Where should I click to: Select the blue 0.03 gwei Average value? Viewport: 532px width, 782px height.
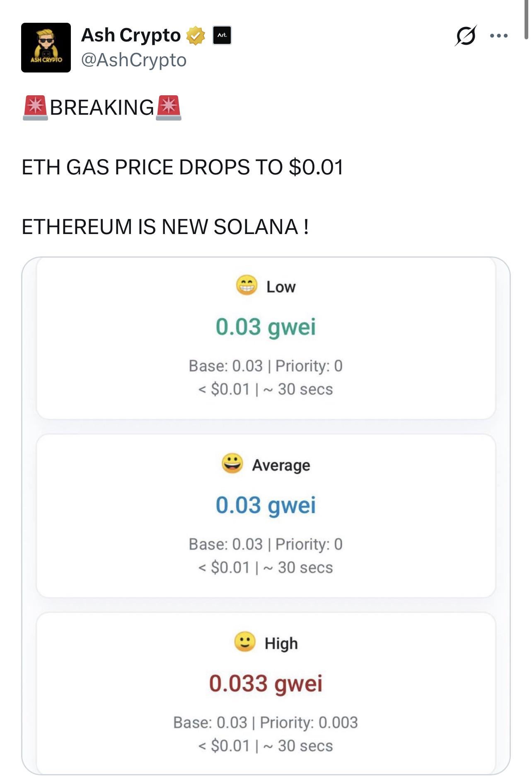266,505
